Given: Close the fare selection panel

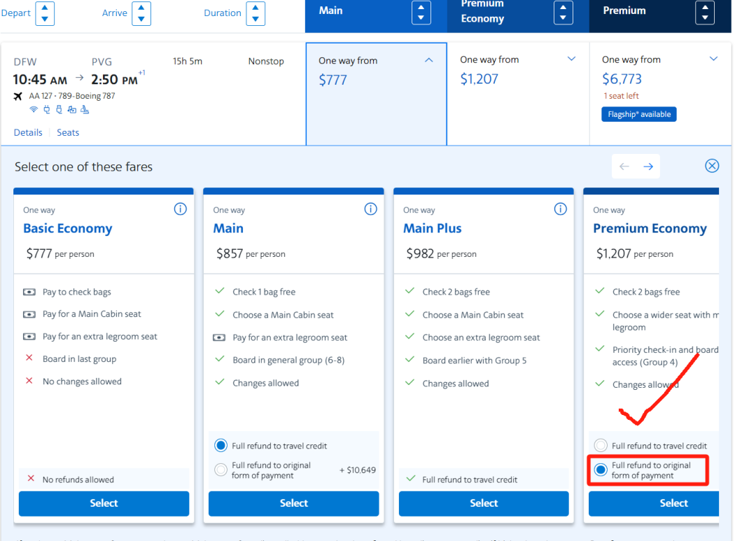Looking at the screenshot, I should [x=712, y=166].
